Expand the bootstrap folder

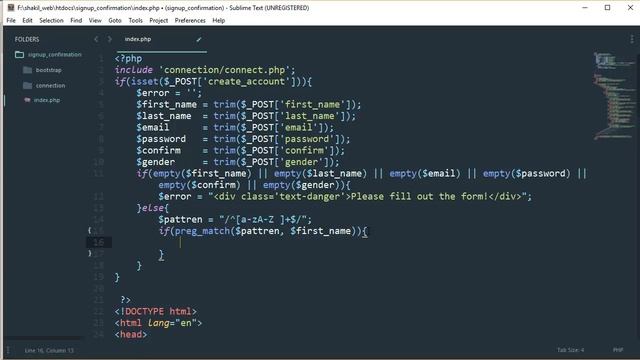[x=49, y=70]
